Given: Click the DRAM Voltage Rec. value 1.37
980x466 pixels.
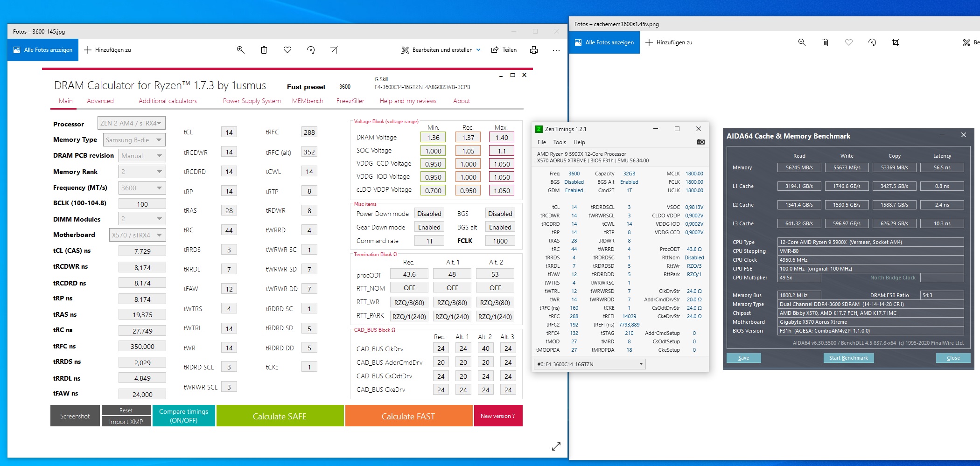Looking at the screenshot, I should (x=468, y=137).
